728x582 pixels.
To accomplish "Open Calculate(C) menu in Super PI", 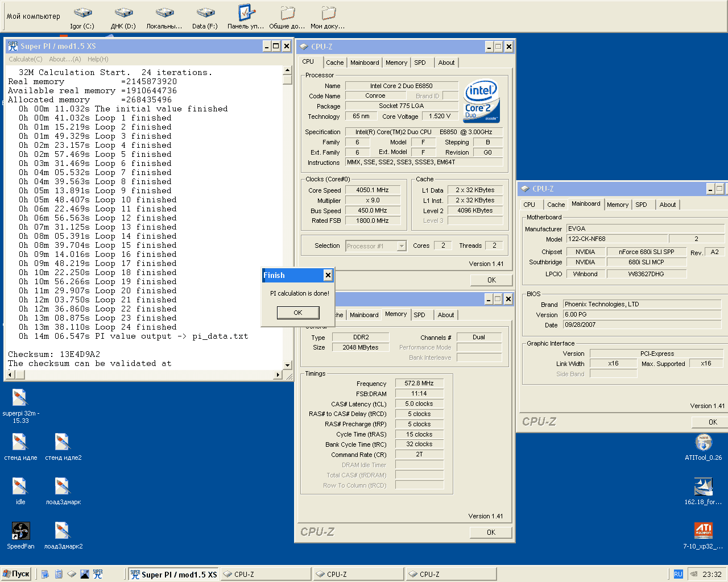I will coord(26,59).
